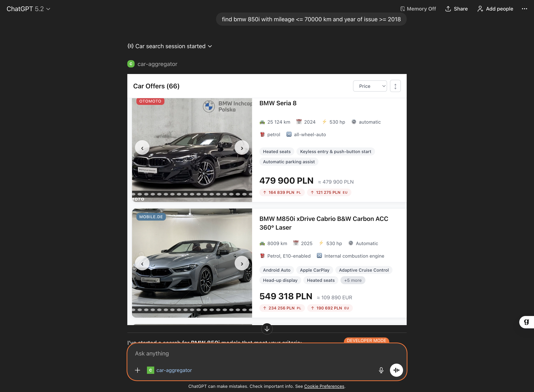Select car-aggregator chip in composer
534x392 pixels.
pyautogui.click(x=170, y=370)
